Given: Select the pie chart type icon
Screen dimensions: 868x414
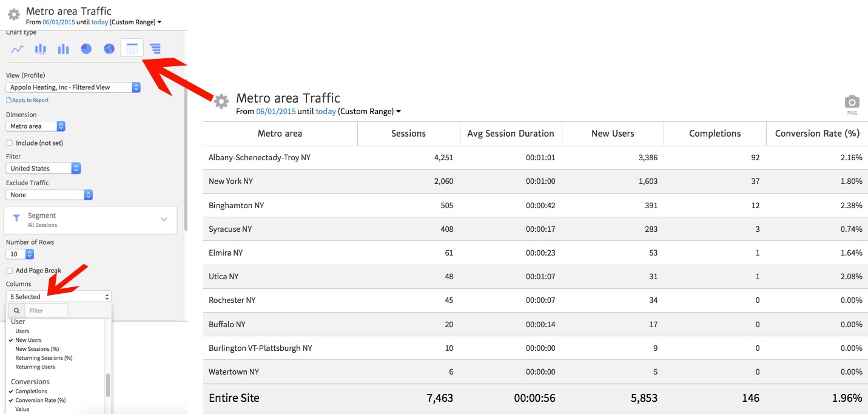Looking at the screenshot, I should click(86, 49).
